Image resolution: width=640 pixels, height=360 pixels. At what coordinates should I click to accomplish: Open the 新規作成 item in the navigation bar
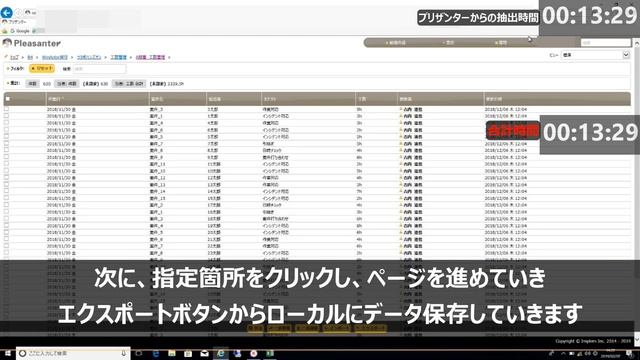(395, 42)
